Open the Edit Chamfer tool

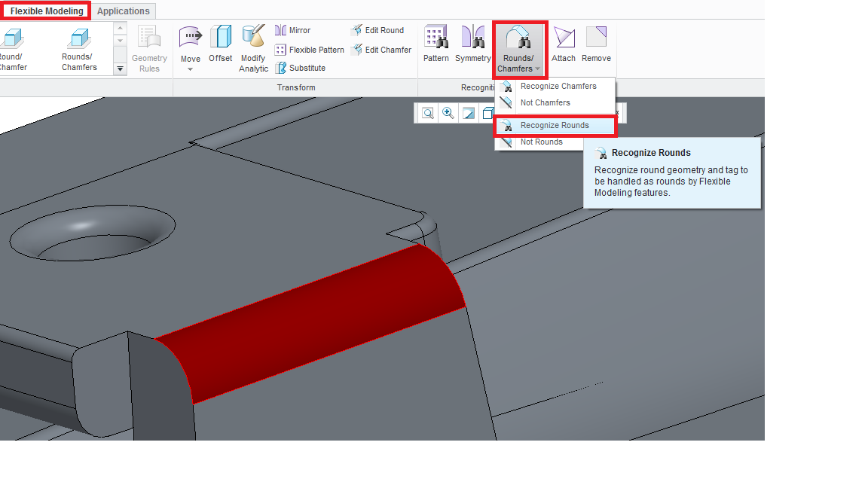[381, 50]
